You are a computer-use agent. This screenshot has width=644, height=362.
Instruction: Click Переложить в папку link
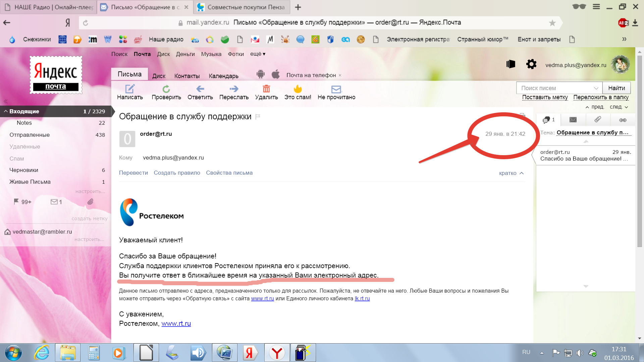[x=601, y=97]
